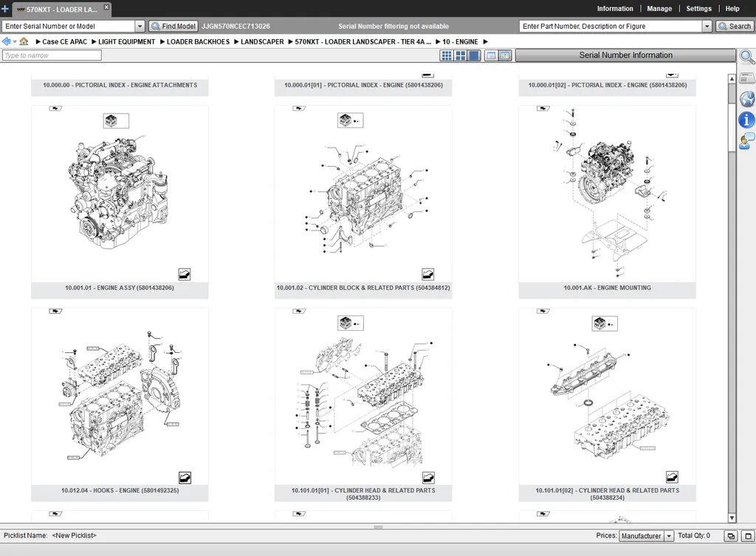Go to LIGHT EQUIPMENT breadcrumb

click(x=127, y=42)
